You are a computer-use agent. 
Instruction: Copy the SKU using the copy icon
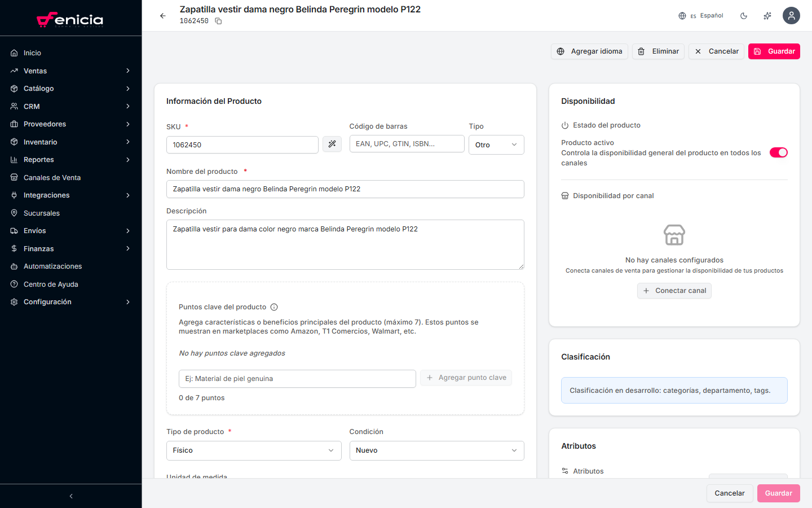(218, 21)
